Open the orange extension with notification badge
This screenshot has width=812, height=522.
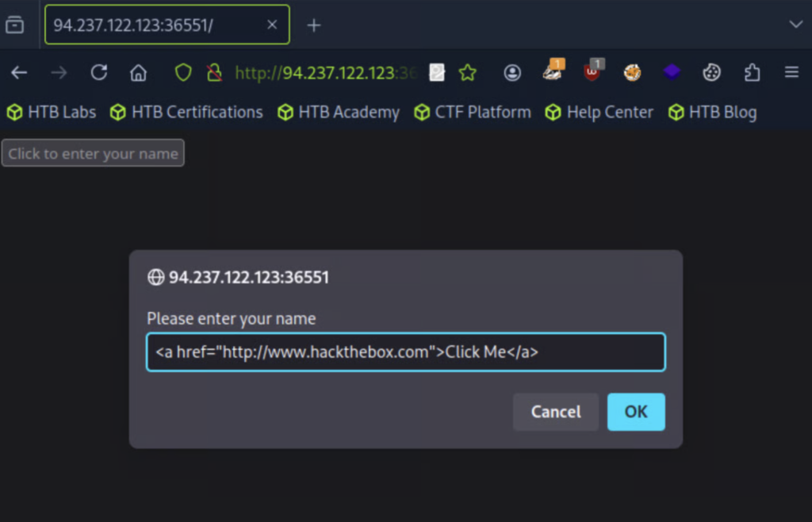(553, 72)
